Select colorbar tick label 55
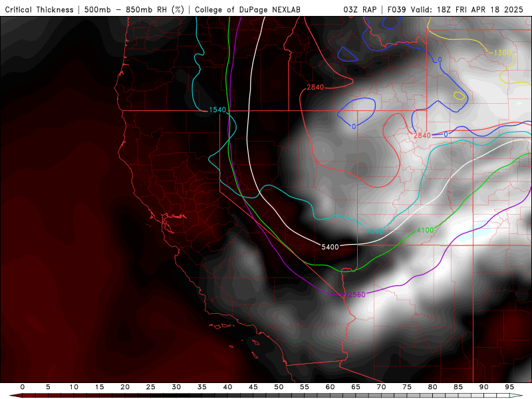 (x=305, y=387)
